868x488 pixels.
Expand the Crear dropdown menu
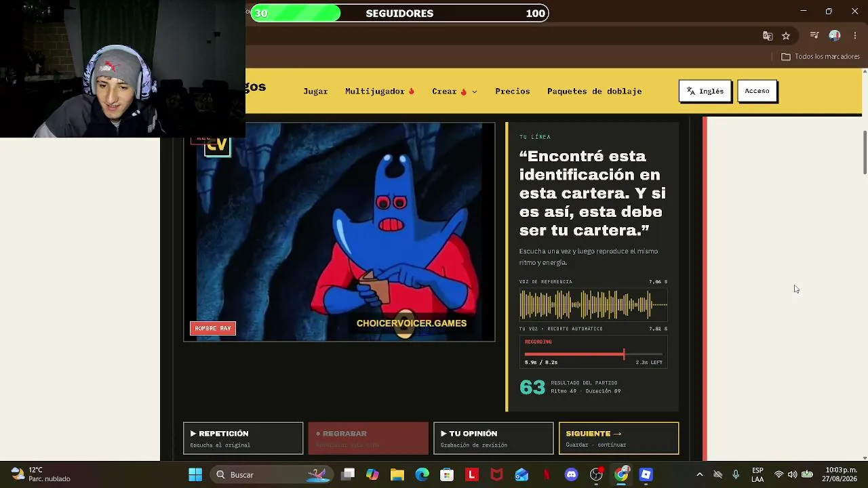click(454, 91)
